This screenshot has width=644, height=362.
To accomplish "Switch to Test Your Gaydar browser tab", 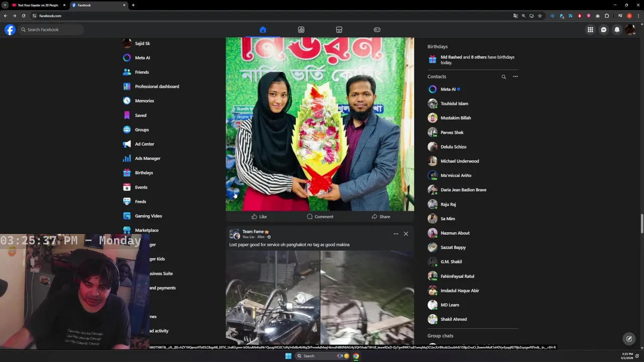I will pos(38,5).
